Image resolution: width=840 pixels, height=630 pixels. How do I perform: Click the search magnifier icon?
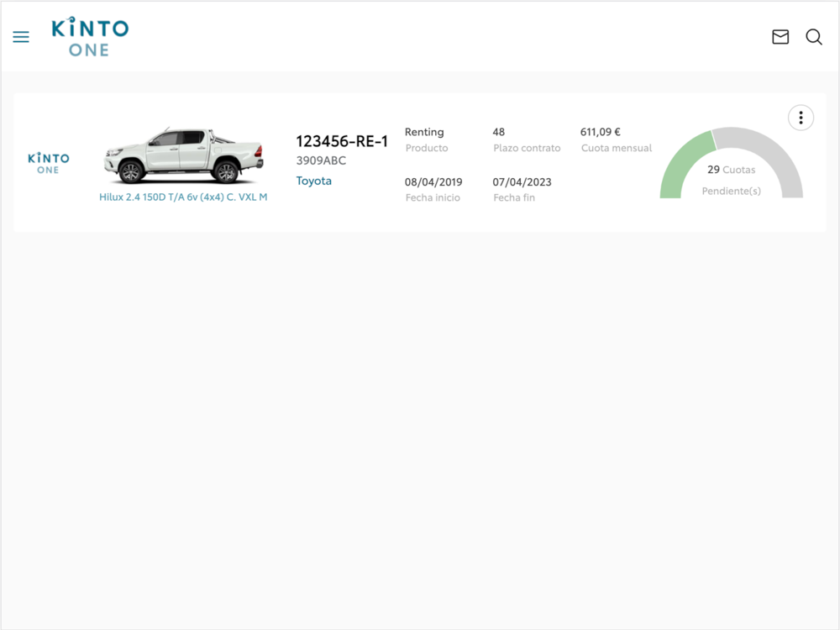pos(814,37)
